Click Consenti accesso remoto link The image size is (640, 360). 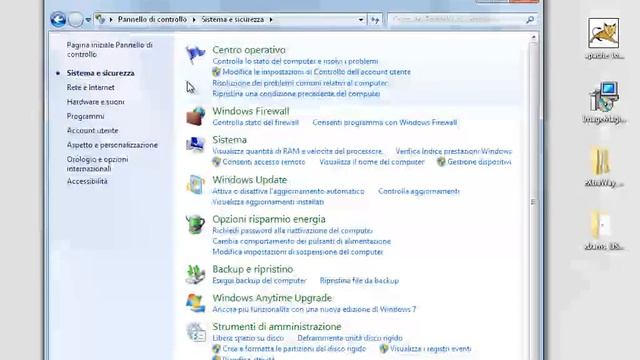[x=264, y=162]
